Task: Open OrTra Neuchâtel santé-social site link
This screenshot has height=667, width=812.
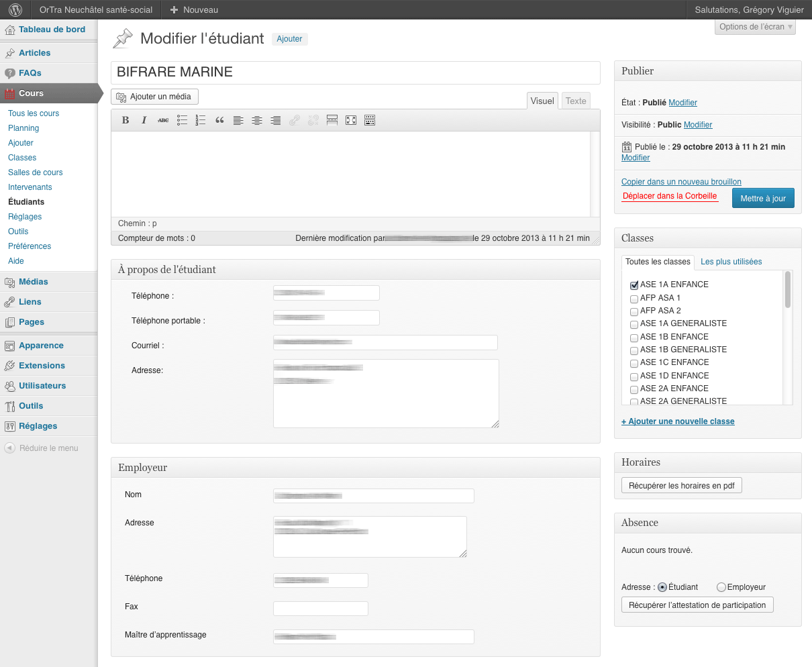Action: 96,9
